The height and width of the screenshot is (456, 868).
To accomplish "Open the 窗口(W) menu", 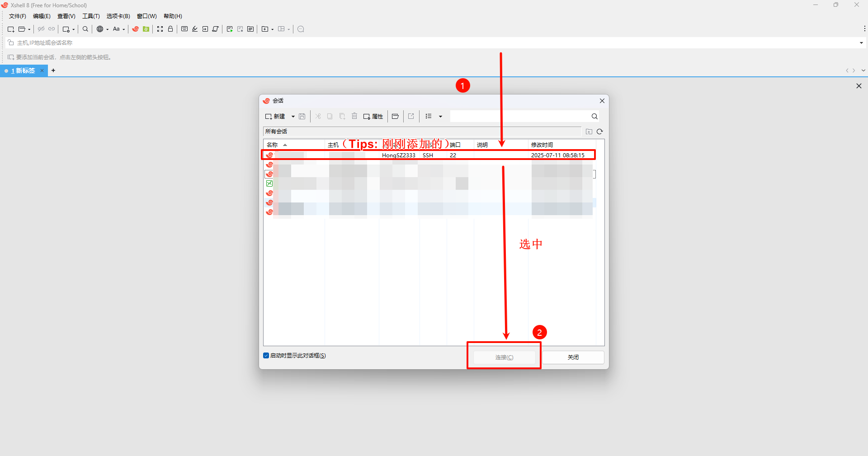I will (147, 16).
